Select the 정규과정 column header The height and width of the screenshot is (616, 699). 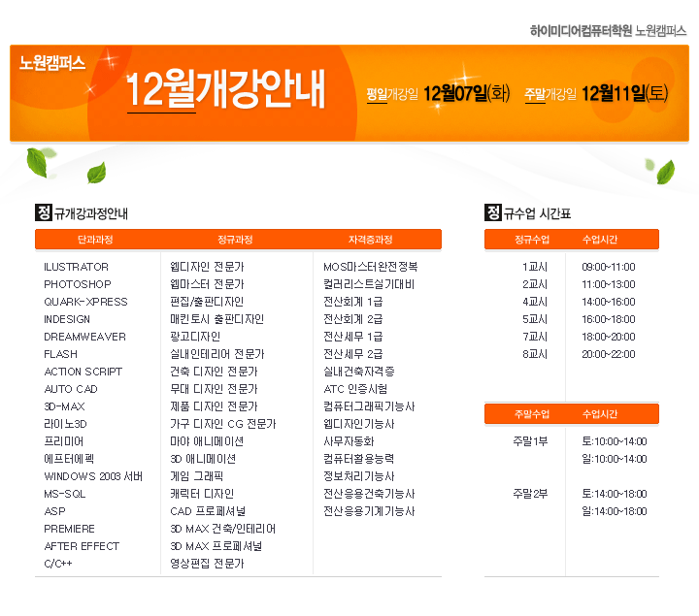click(235, 240)
